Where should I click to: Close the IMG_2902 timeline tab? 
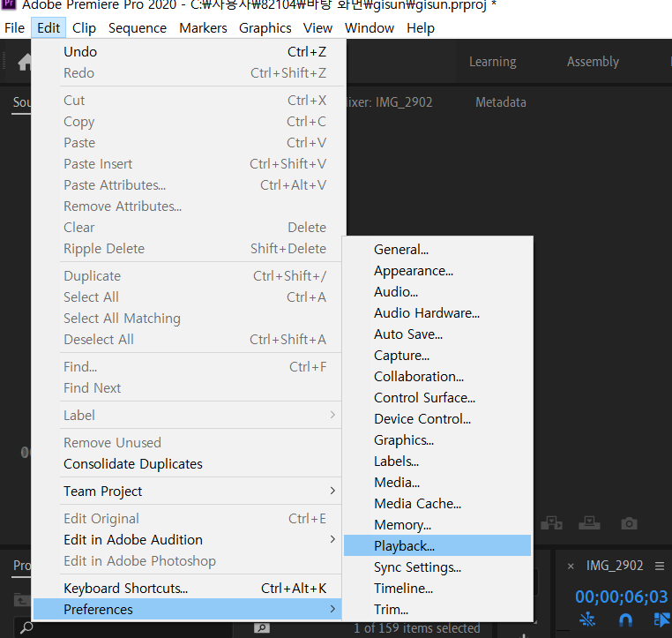[x=571, y=567]
